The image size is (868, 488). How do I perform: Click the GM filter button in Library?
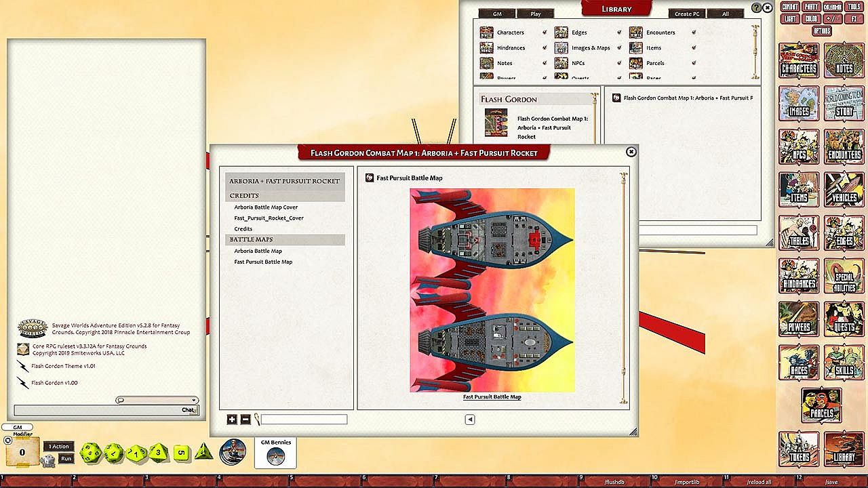tap(497, 14)
